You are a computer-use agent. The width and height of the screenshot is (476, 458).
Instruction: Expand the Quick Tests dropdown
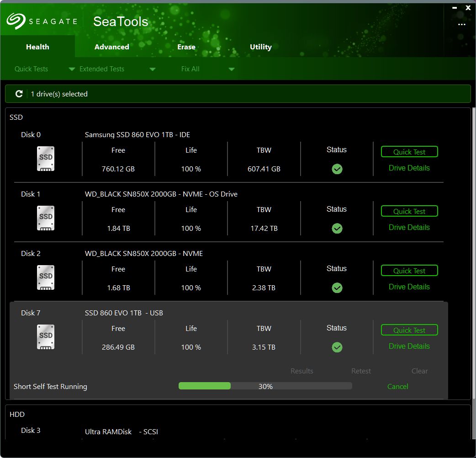pyautogui.click(x=72, y=69)
